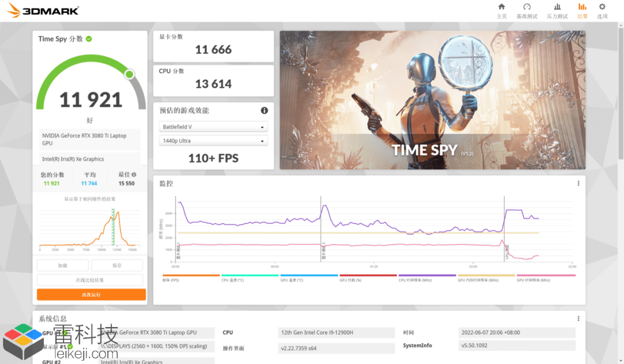
Task: Open the Options gear icon
Action: 602,7
